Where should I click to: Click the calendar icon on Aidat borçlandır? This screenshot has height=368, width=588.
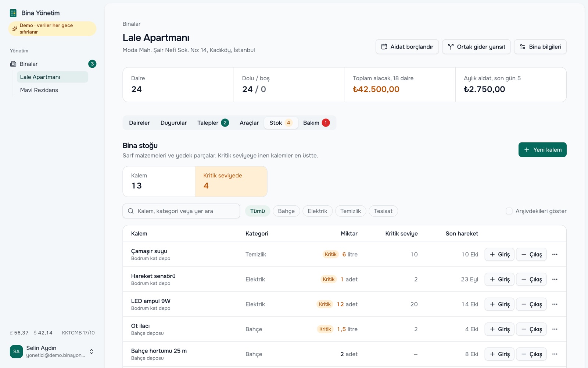coord(384,47)
